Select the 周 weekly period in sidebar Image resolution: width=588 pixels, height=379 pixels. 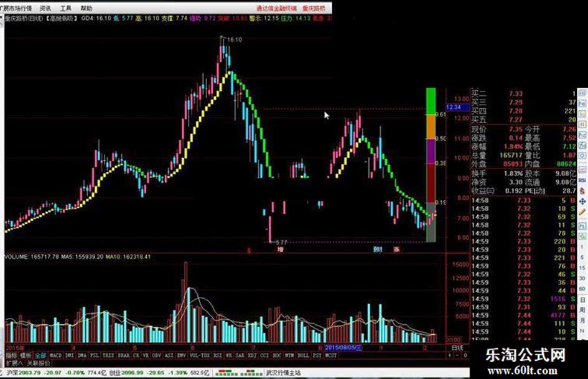[582, 310]
